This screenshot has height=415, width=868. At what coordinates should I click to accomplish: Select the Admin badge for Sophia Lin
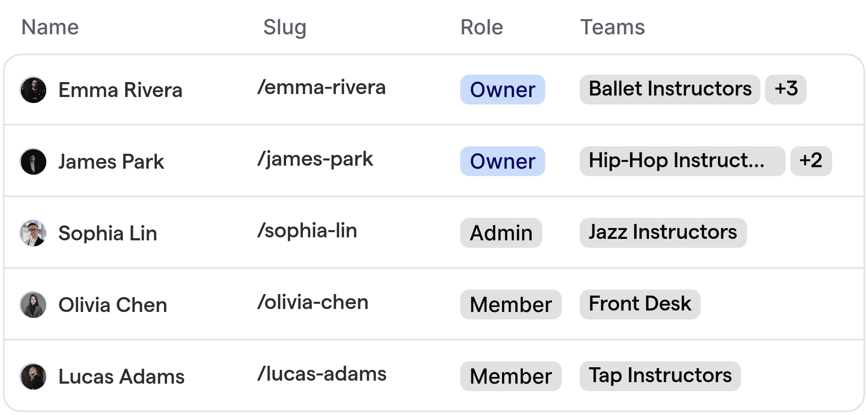click(x=500, y=233)
